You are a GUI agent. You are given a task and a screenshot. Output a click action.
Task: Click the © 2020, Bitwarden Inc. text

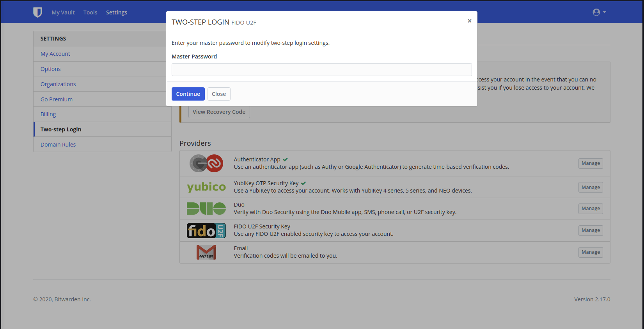coord(62,299)
